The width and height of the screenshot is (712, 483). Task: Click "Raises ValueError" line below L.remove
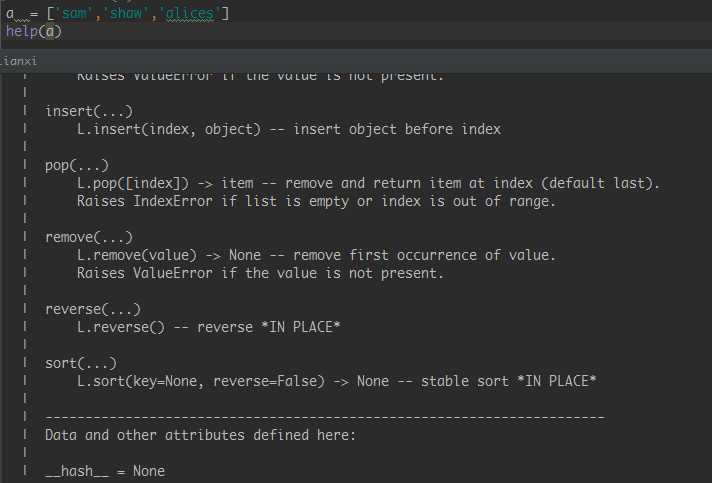click(x=260, y=273)
